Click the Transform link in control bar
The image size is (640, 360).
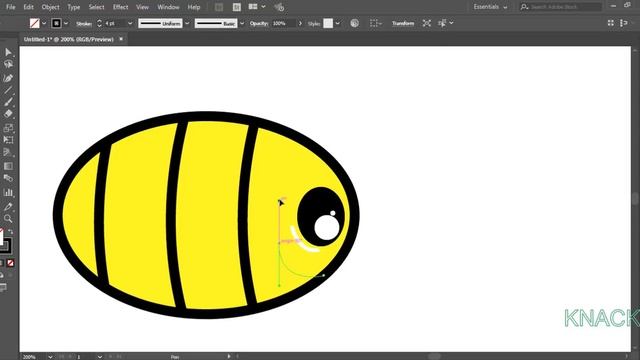[x=403, y=23]
